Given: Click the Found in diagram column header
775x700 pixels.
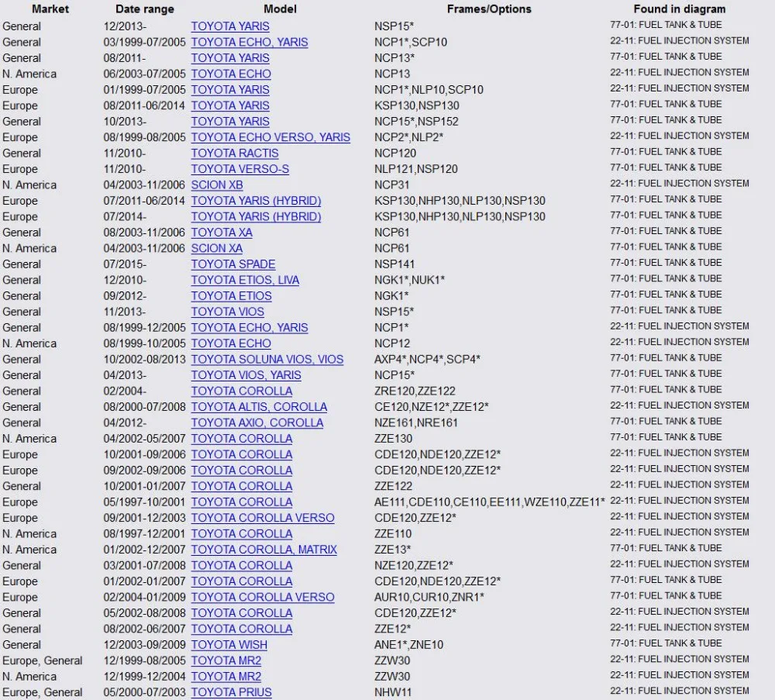Looking at the screenshot, I should point(680,9).
